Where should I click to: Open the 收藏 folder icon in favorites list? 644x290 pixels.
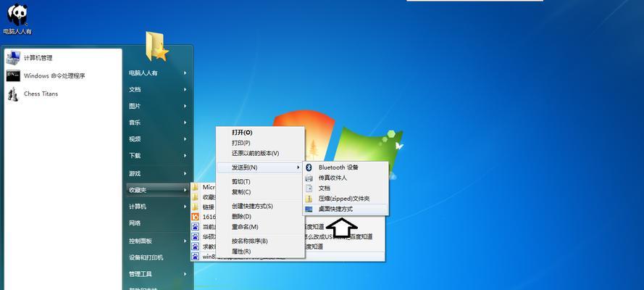(x=196, y=197)
